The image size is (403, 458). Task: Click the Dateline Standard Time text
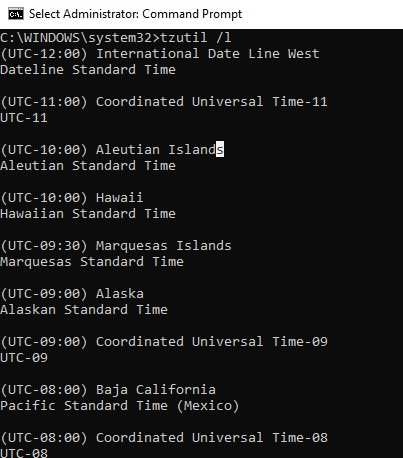pos(88,70)
